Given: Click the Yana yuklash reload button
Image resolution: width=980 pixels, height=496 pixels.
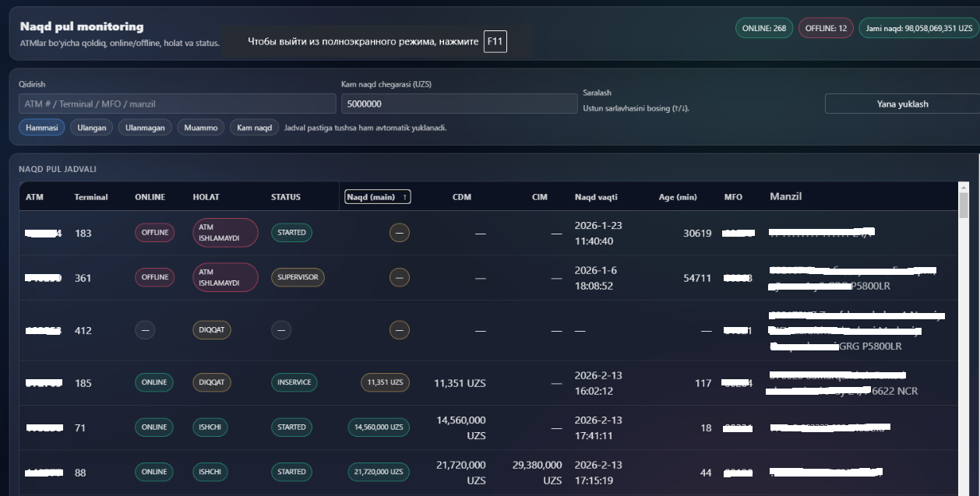Looking at the screenshot, I should [901, 104].
